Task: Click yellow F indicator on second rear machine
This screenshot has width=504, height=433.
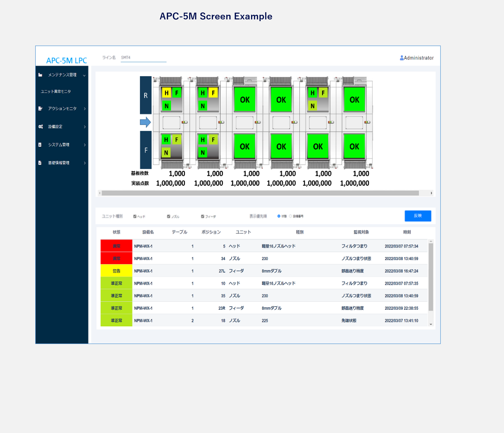Action: [x=213, y=93]
